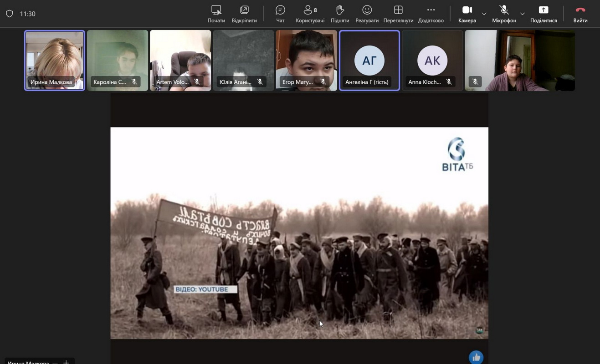Open the Додатково more options menu
Viewport: 600px width, 364px height.
click(x=431, y=14)
